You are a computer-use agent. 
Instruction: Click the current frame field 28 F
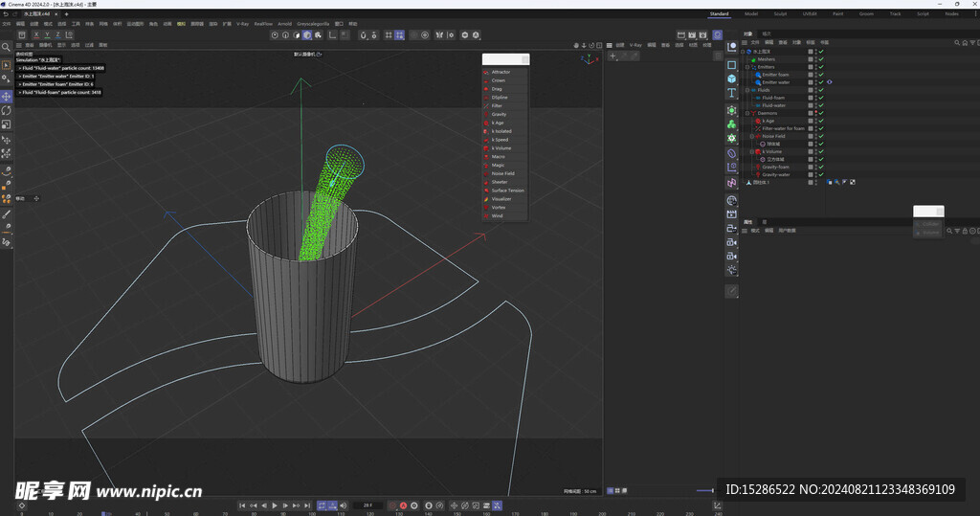(x=368, y=505)
